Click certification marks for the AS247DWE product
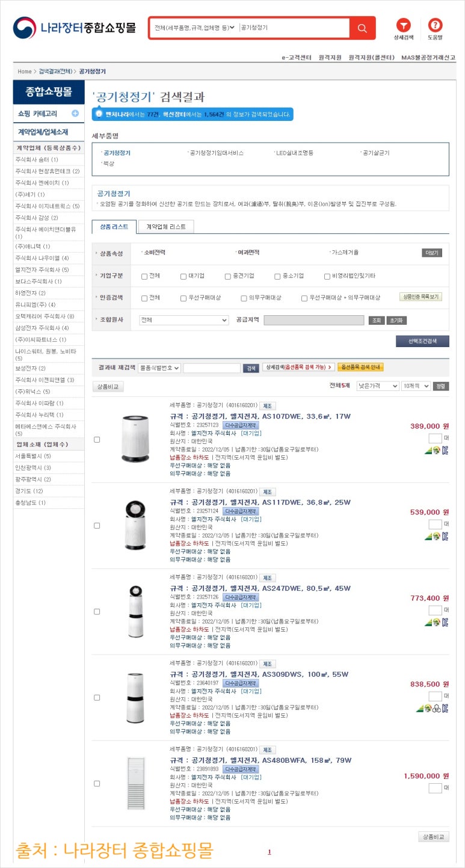Viewport: 465px width, 868px height. click(x=437, y=623)
